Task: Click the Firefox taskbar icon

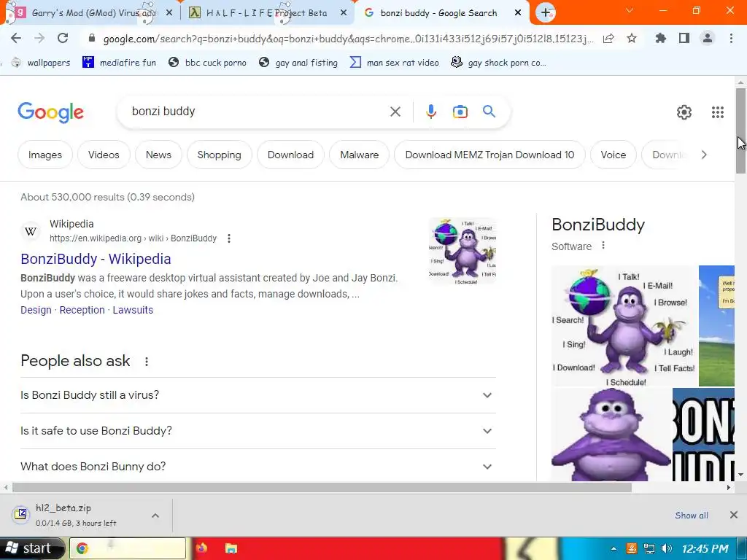Action: [x=201, y=548]
